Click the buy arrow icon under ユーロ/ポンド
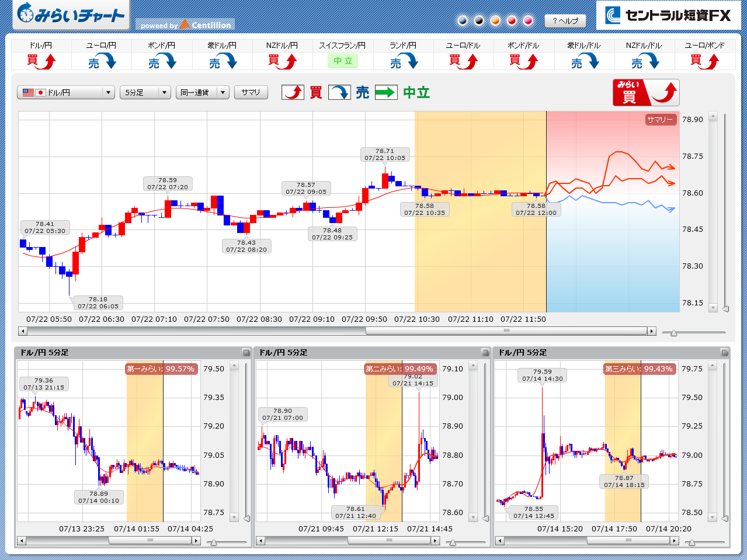Viewport: 747px width, 560px height. pos(705,61)
